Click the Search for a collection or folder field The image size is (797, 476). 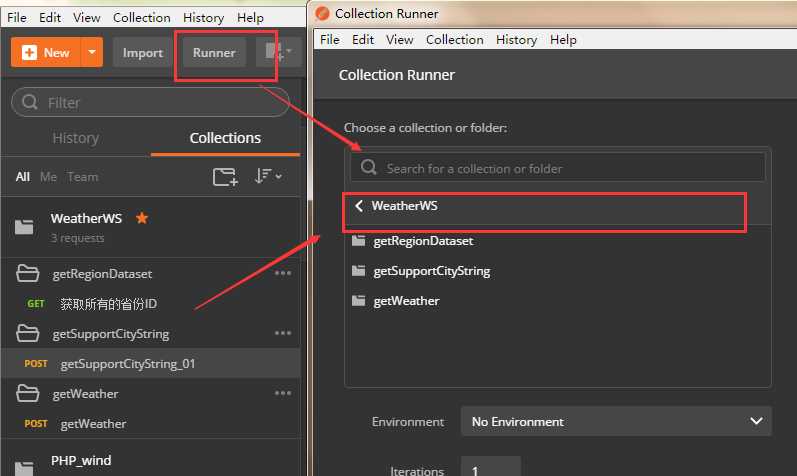pyautogui.click(x=558, y=167)
